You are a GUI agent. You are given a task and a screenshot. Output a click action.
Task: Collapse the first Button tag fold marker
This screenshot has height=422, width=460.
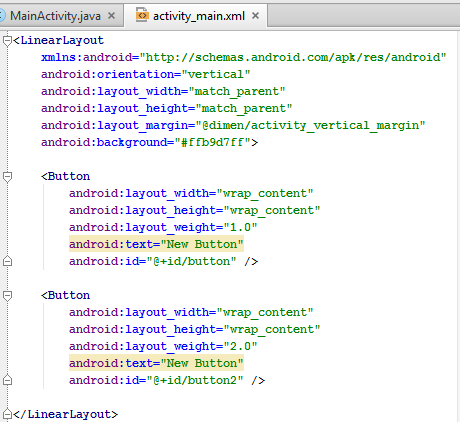(7, 177)
